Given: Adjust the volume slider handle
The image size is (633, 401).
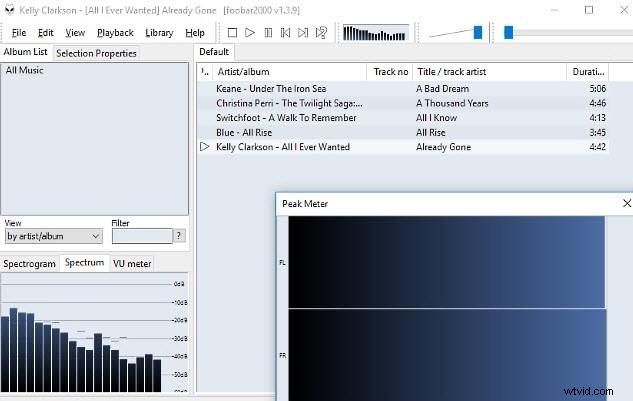Looking at the screenshot, I should tap(478, 33).
